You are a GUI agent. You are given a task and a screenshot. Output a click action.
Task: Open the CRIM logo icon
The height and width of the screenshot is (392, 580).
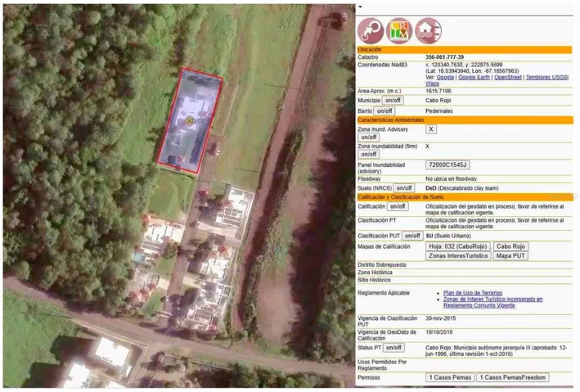(399, 31)
